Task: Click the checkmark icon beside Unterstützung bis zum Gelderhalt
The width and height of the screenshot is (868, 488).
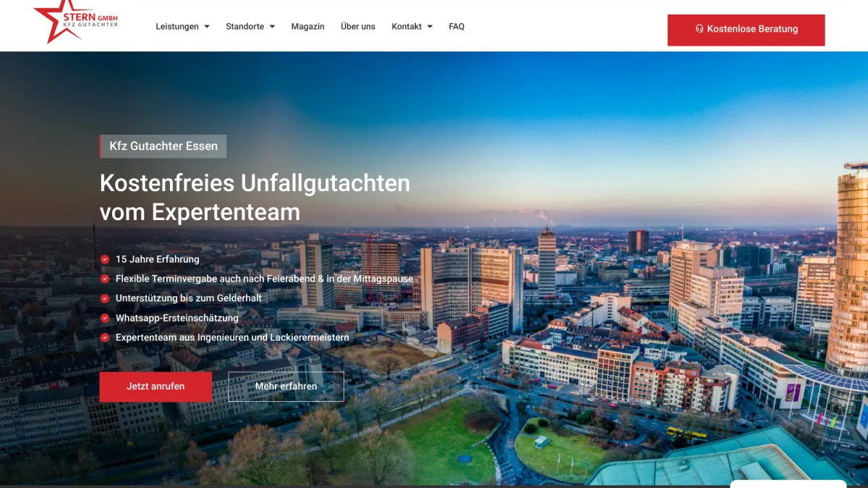Action: [x=105, y=298]
